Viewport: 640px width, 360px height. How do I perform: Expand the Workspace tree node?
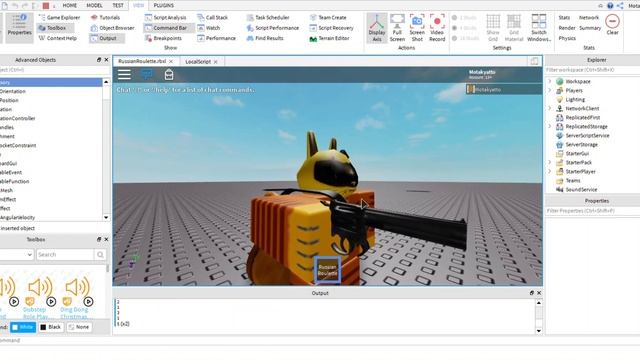point(549,81)
